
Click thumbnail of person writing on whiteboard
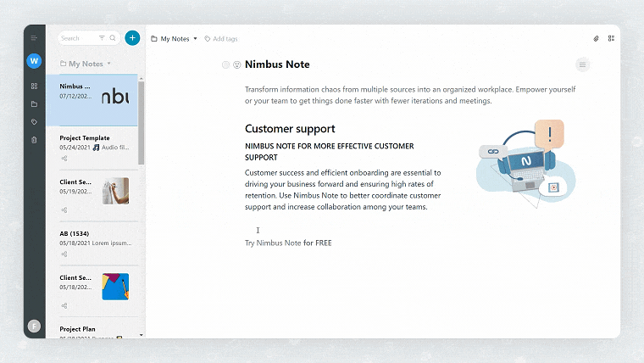click(115, 191)
